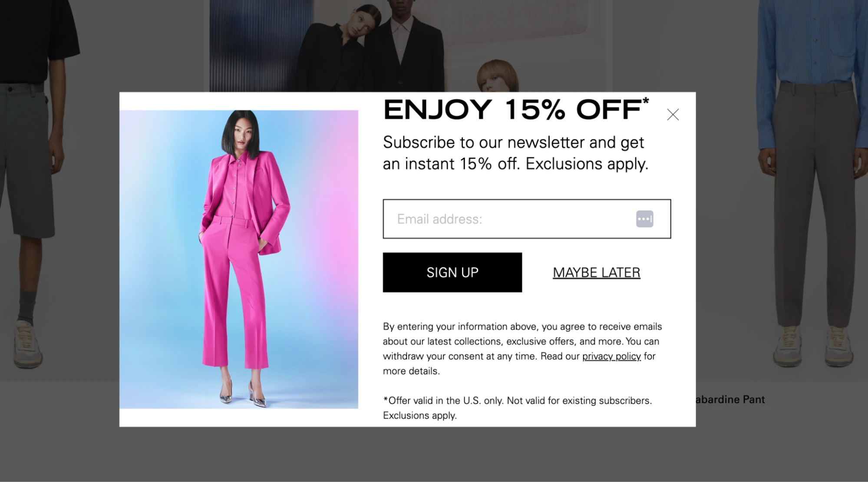Image resolution: width=868 pixels, height=482 pixels.
Task: Select the MAYBE LATER link
Action: pyautogui.click(x=597, y=272)
